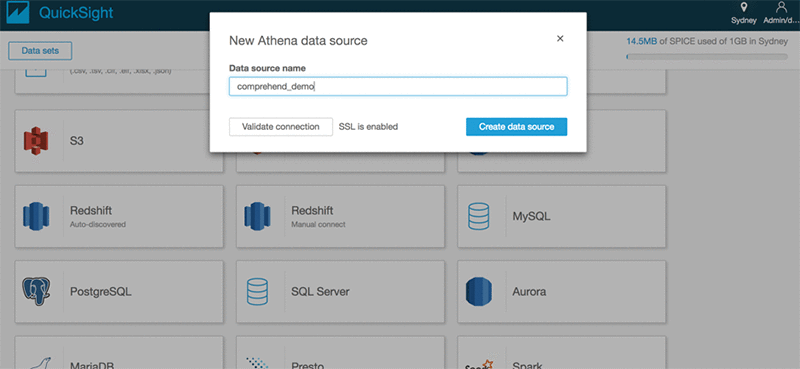Open the Admin user account icon
The image size is (800, 369).
coord(781,7)
